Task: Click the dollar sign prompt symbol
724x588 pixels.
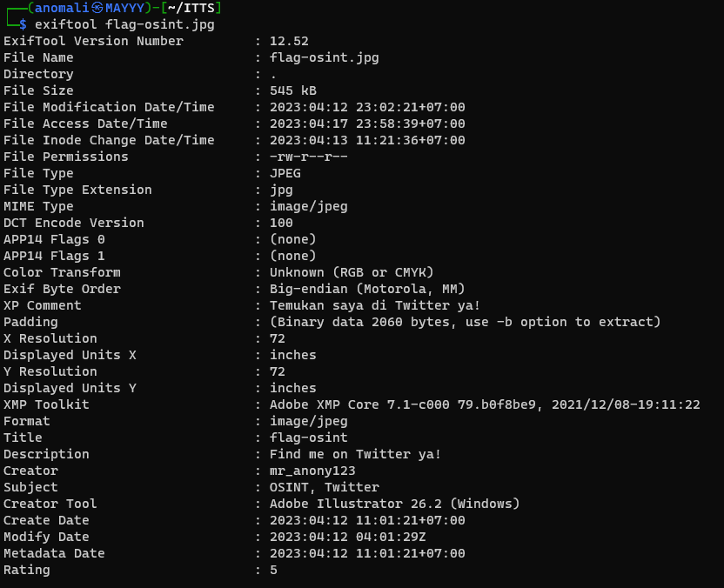Action: click(23, 24)
